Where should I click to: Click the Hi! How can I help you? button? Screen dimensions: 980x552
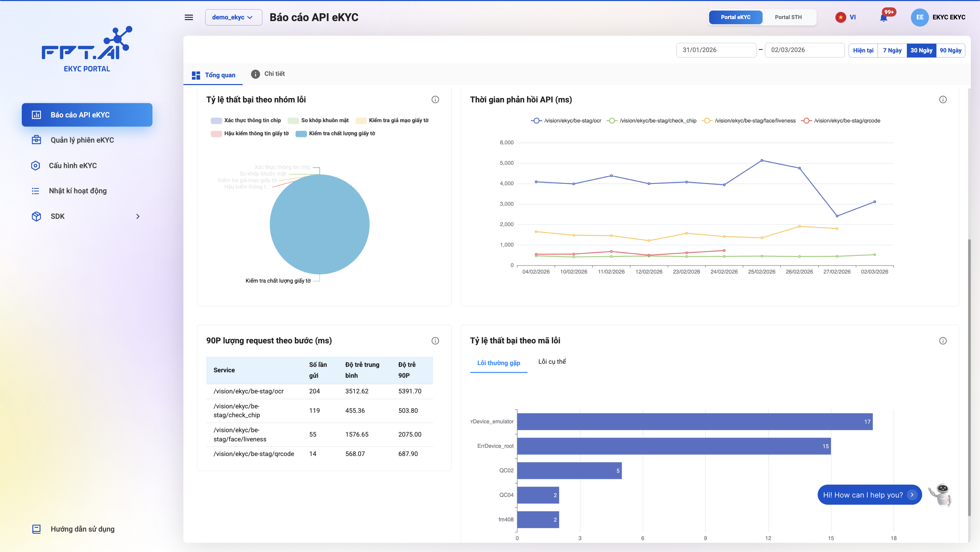[869, 495]
